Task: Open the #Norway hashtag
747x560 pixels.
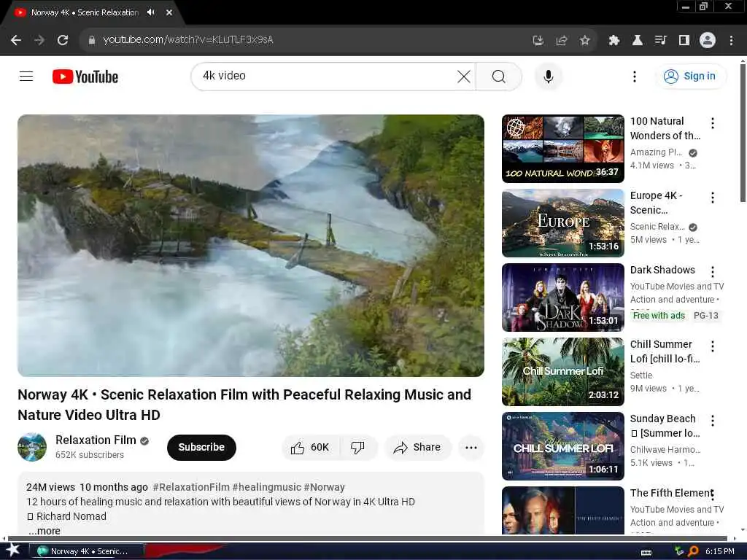Action: tap(324, 487)
